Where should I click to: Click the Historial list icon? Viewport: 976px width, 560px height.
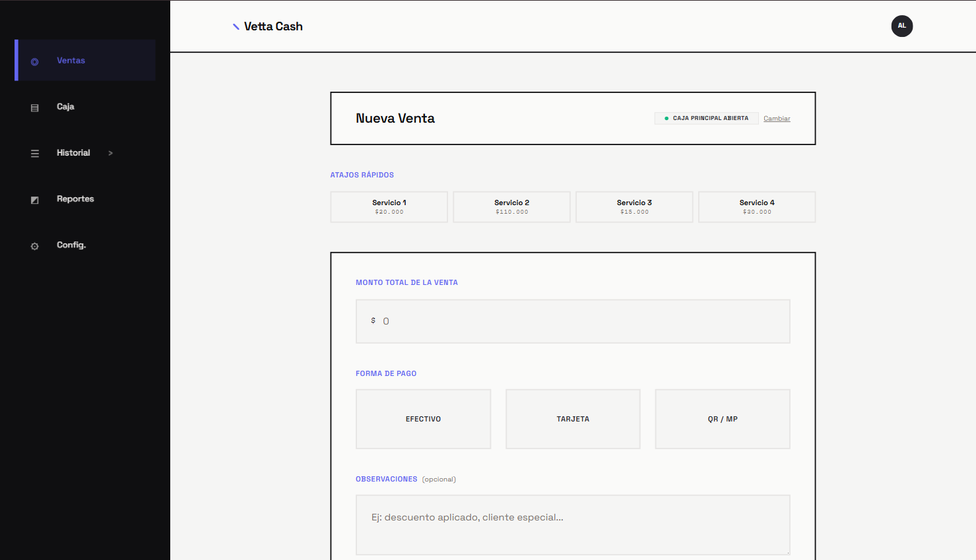tap(35, 154)
